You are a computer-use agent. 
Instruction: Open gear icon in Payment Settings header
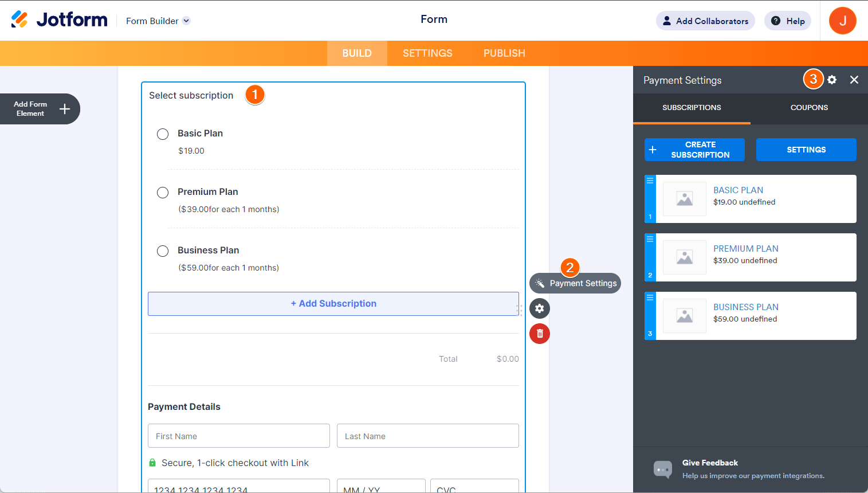832,80
